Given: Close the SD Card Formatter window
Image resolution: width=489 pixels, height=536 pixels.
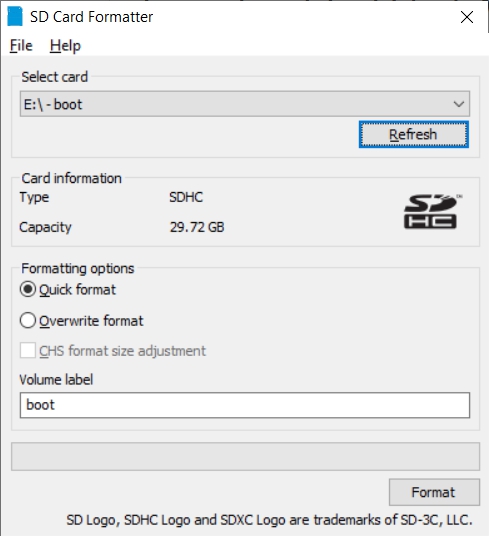Looking at the screenshot, I should pos(467,17).
